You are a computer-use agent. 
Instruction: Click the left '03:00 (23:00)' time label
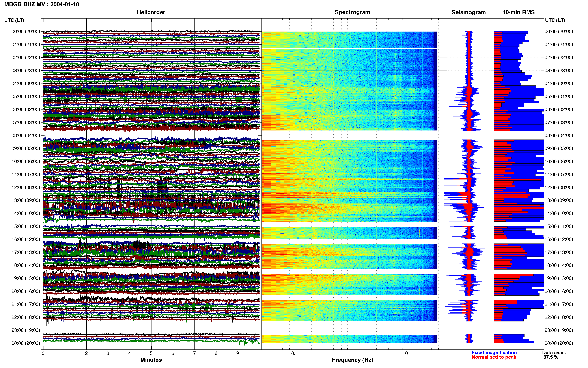pyautogui.click(x=26, y=70)
